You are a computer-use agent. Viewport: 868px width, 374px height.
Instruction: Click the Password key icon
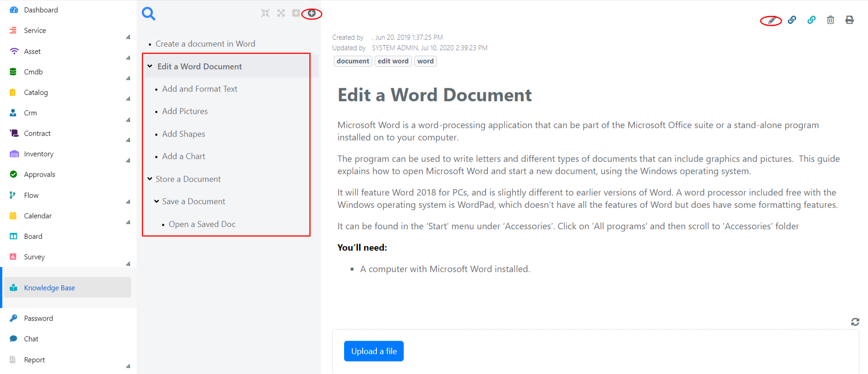(14, 318)
